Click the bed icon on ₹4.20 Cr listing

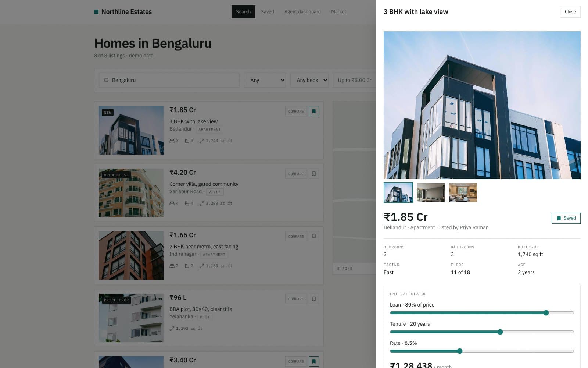pos(172,203)
